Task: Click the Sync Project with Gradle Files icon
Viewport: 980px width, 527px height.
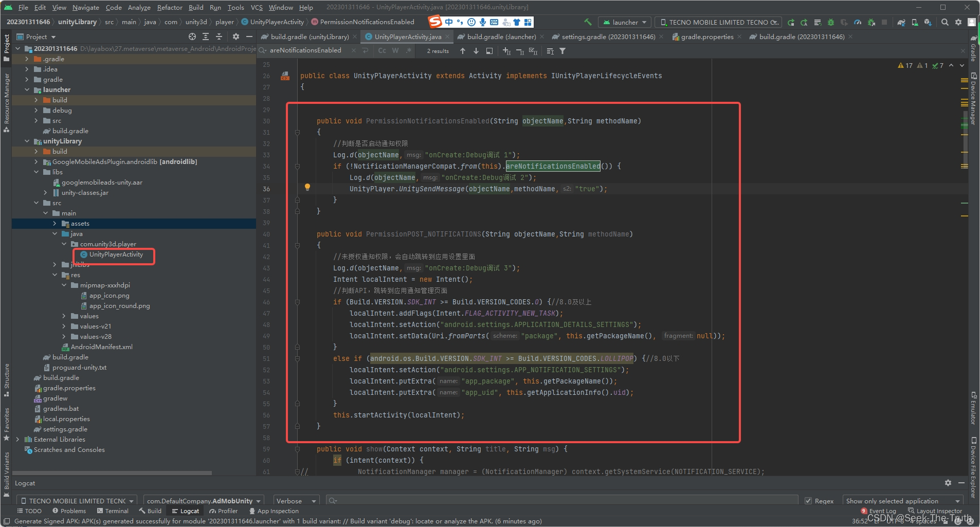Action: coord(901,22)
